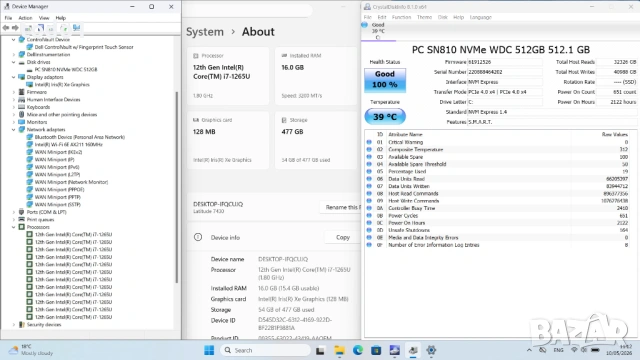This screenshot has height=360, width=640.
Task: Click the Back arrow in Device Manager toolbar
Action: pos(6,28)
